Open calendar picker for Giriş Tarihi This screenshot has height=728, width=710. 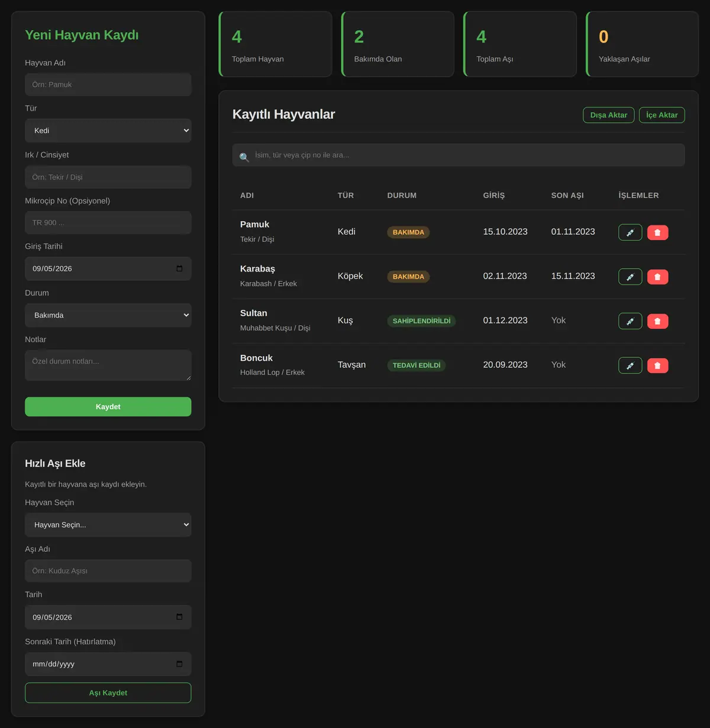tap(179, 268)
